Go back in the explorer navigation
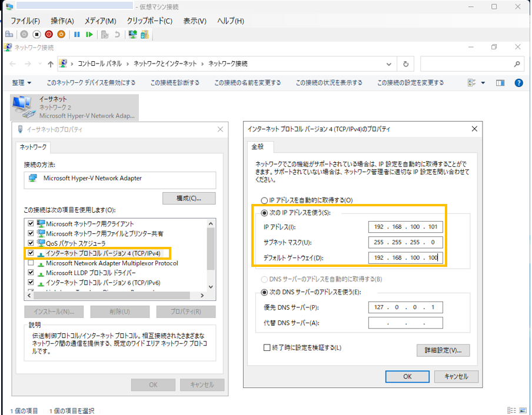 12,63
